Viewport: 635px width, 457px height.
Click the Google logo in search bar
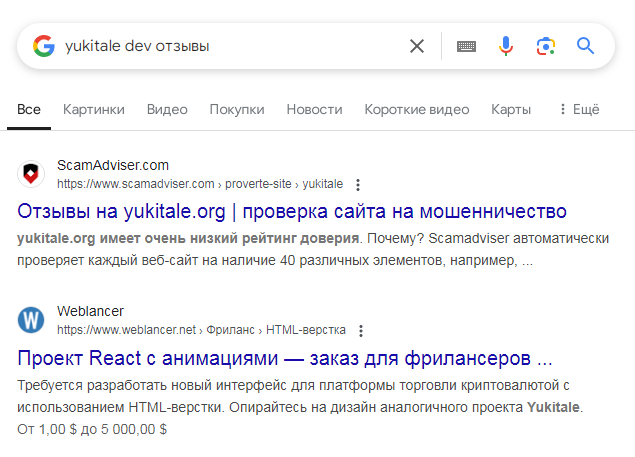click(x=44, y=46)
